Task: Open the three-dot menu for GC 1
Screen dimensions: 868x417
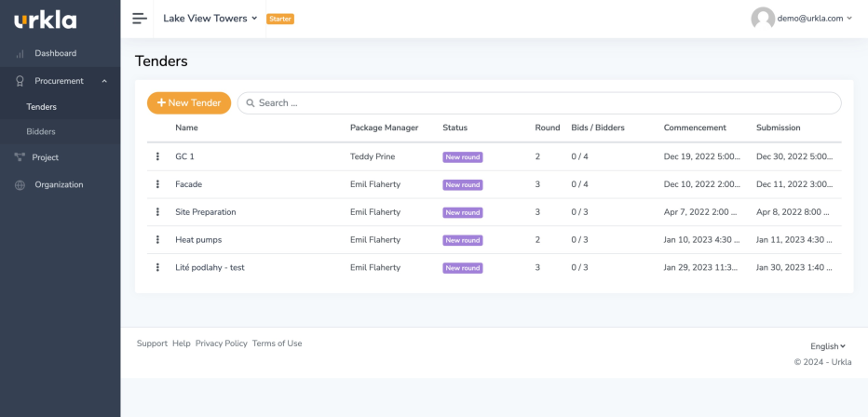Action: [157, 156]
